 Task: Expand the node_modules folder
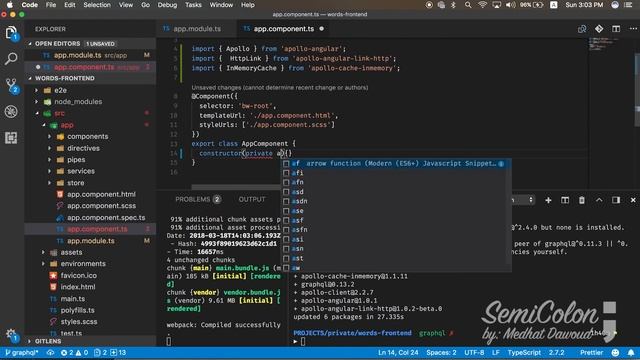point(37,102)
